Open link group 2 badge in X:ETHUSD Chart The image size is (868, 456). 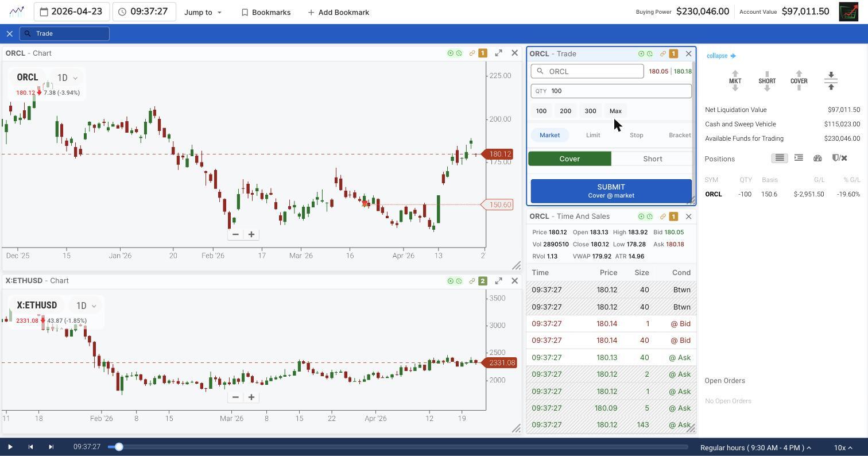point(483,281)
